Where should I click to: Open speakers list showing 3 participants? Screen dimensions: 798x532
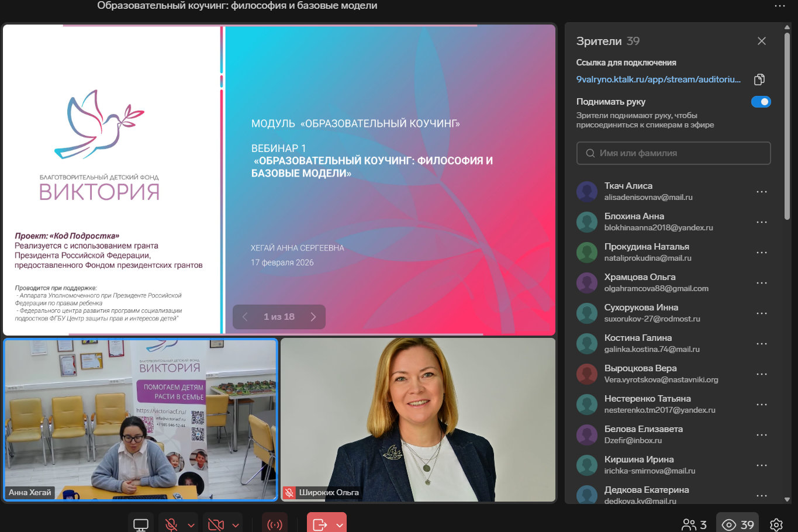click(694, 524)
